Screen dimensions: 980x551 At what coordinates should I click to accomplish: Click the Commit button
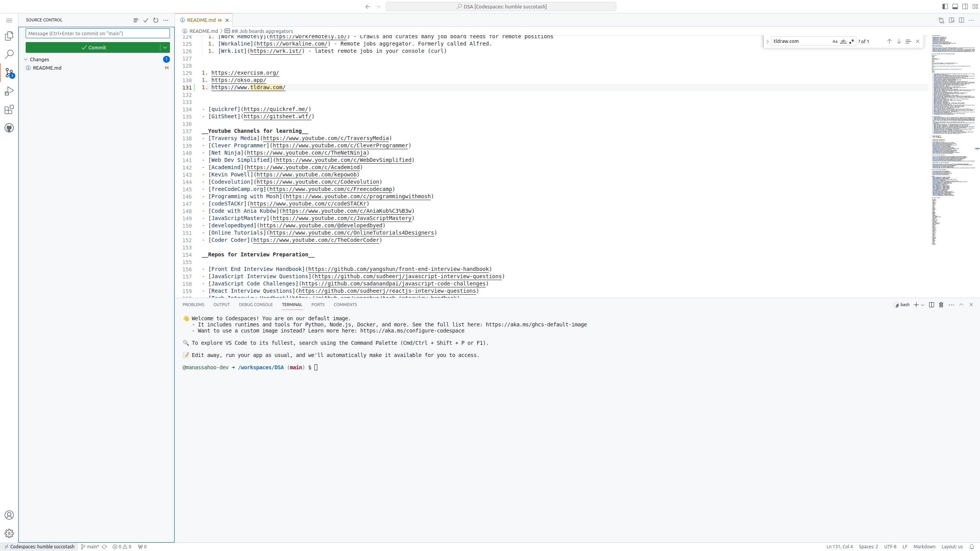click(95, 47)
